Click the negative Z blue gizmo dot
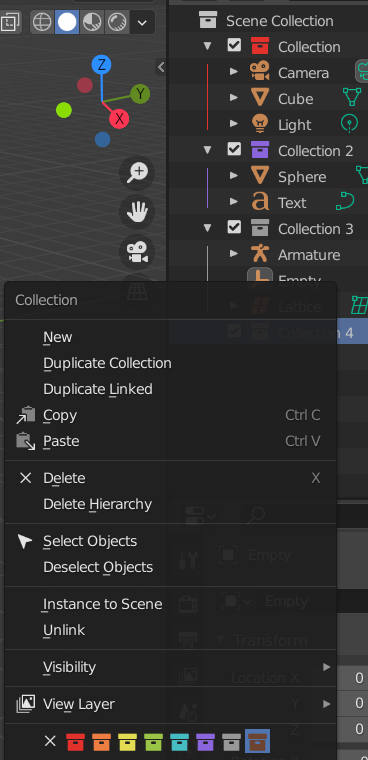368x760 pixels. coord(102,140)
